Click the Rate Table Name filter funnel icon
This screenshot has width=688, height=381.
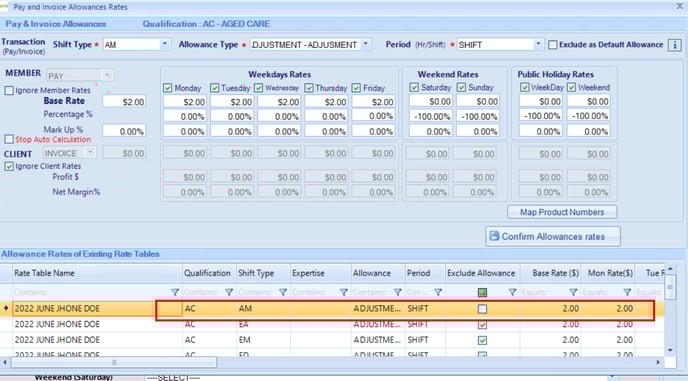175,292
